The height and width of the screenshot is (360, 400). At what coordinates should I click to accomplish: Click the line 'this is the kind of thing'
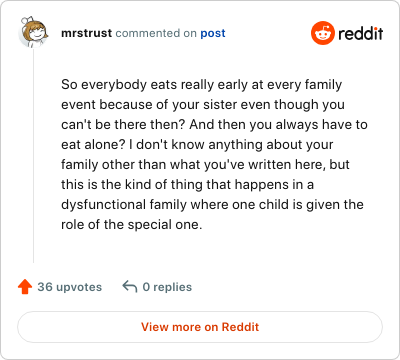[187, 185]
